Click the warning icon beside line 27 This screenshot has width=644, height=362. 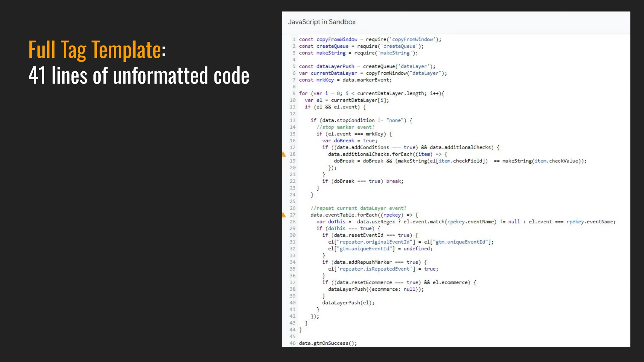(284, 215)
